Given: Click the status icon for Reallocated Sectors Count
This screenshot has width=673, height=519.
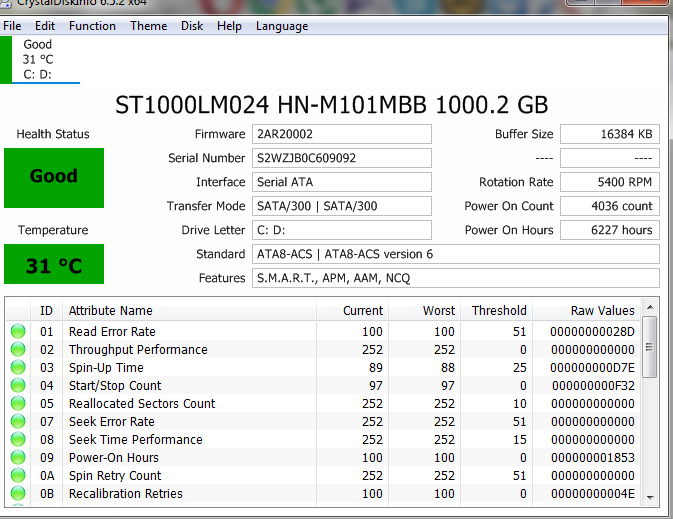Looking at the screenshot, I should 18,404.
